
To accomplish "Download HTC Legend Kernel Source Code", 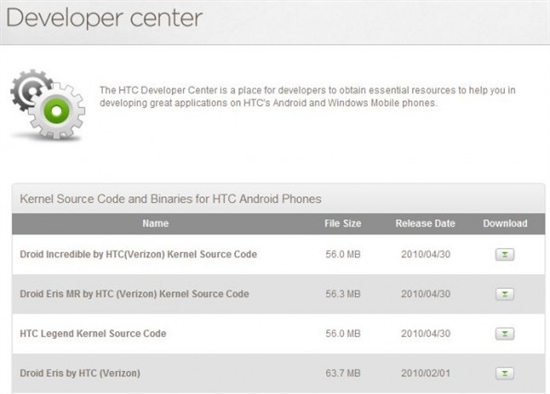I will [505, 334].
